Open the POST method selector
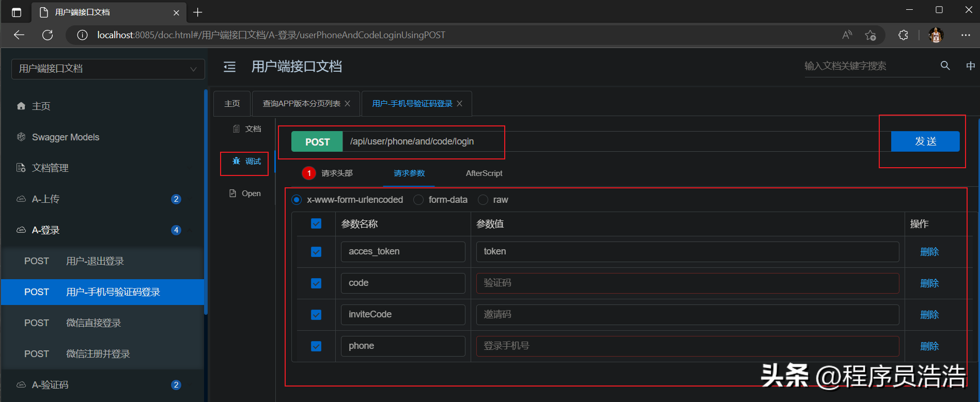The width and height of the screenshot is (980, 402). point(317,141)
